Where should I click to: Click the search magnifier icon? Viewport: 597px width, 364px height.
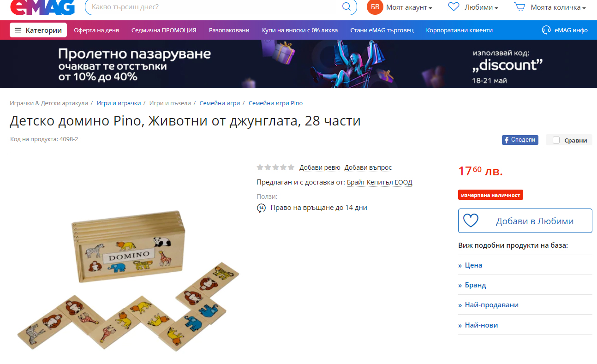point(346,7)
